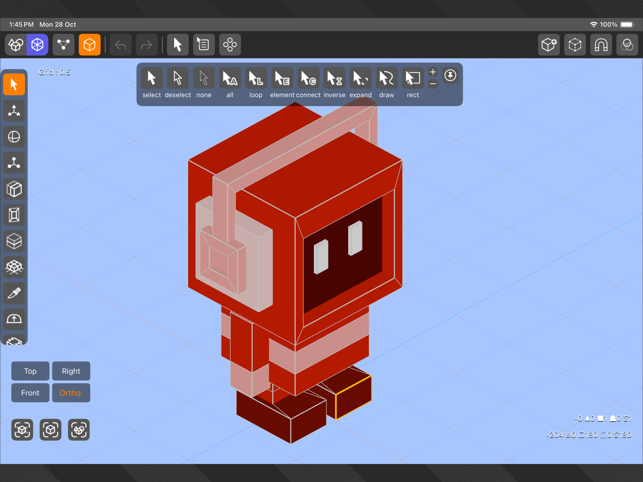
Task: Select the cursor tool in top toolbar
Action: 178,44
